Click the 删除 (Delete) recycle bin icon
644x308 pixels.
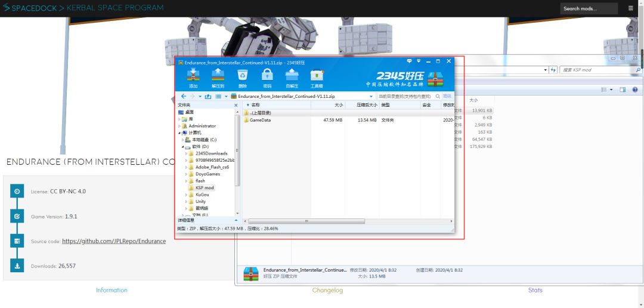point(243,75)
